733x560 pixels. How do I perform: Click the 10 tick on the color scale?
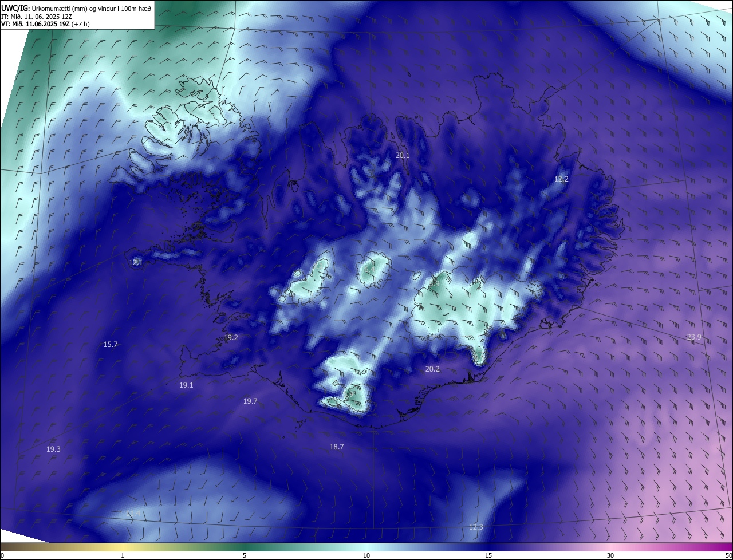pyautogui.click(x=366, y=555)
